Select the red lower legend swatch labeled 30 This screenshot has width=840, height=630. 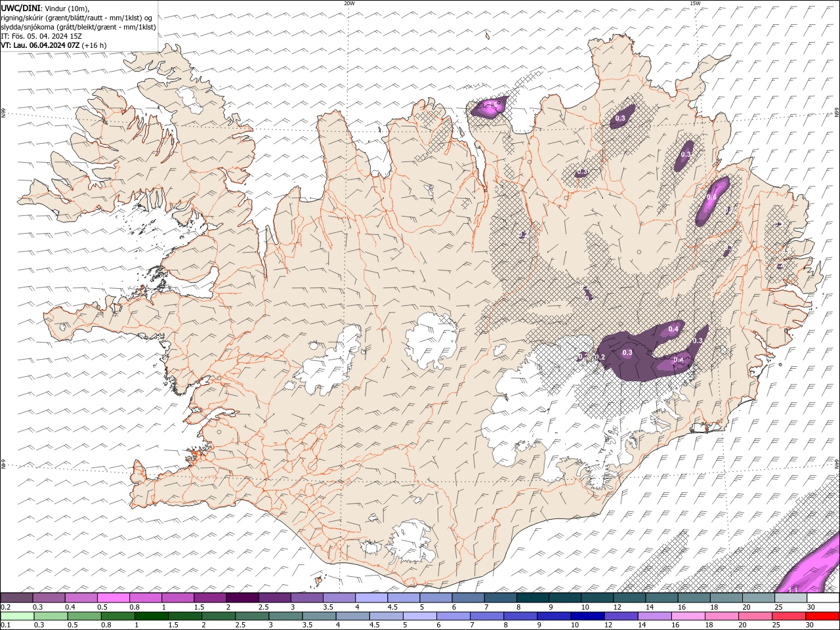coord(822,616)
